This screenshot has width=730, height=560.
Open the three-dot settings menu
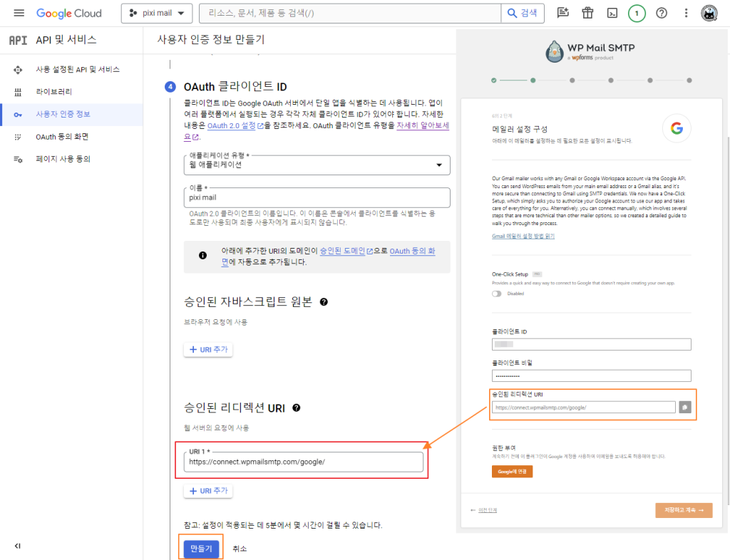686,13
